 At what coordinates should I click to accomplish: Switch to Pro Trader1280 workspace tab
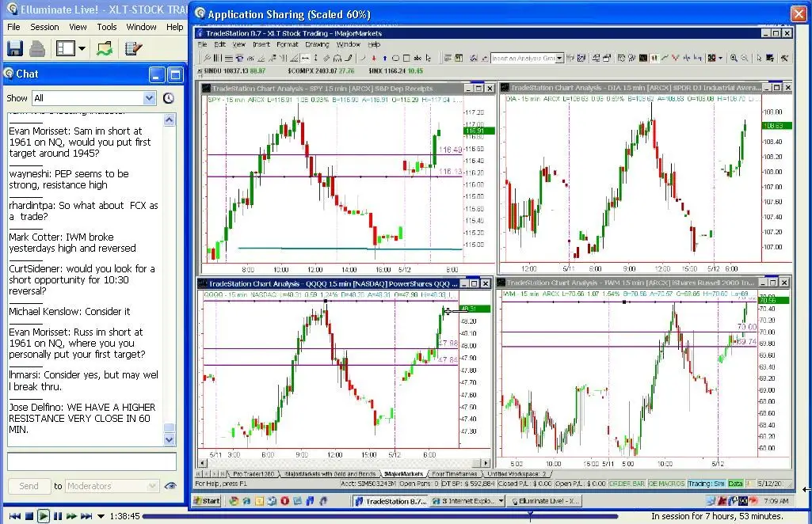(x=254, y=474)
